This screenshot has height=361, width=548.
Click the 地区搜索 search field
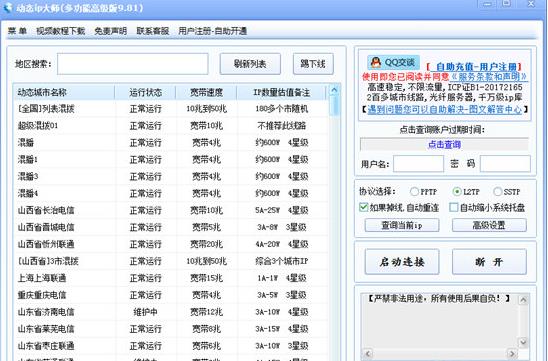click(133, 64)
